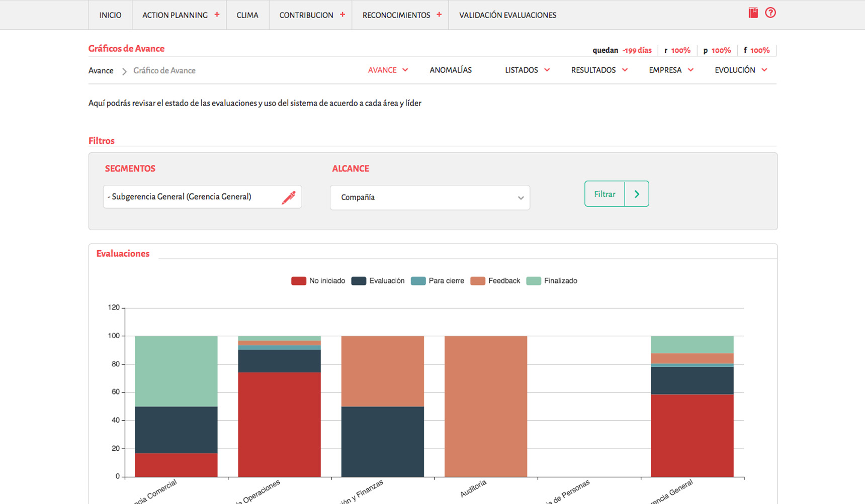Click Gerencia General No iniciado segment

click(692, 436)
